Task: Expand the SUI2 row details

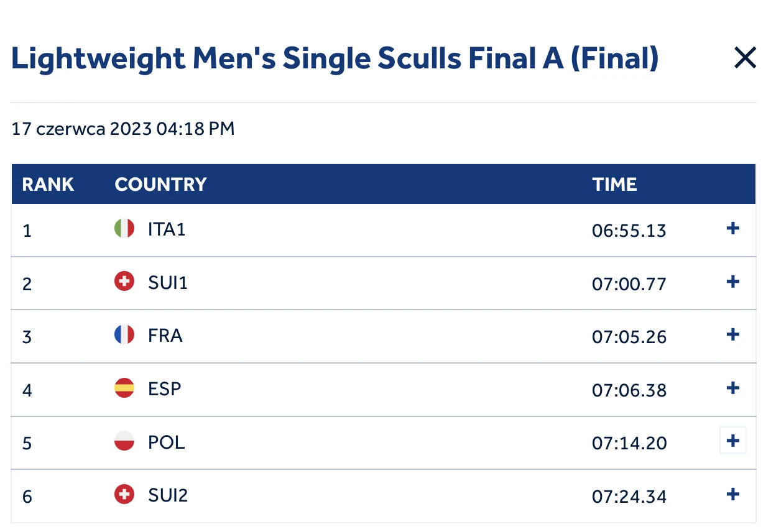Action: point(733,495)
